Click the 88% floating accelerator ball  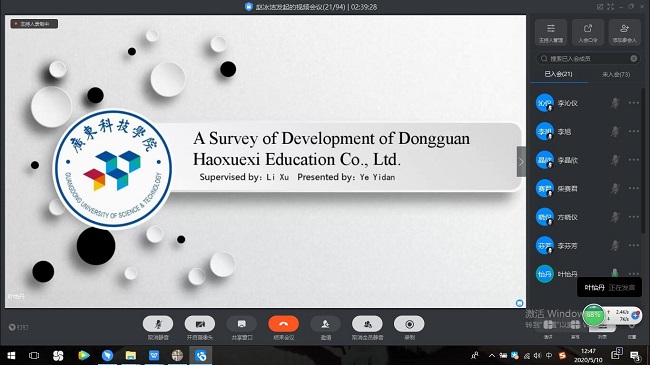tap(593, 315)
